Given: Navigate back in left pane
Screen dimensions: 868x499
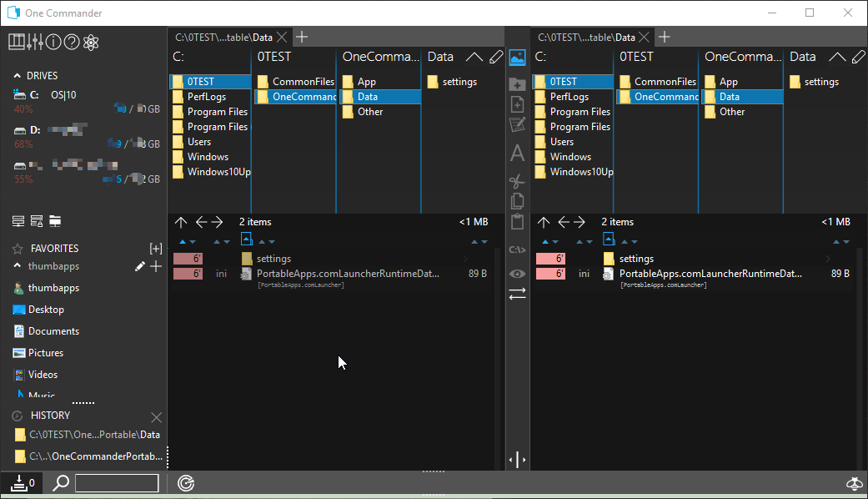Looking at the screenshot, I should click(201, 222).
